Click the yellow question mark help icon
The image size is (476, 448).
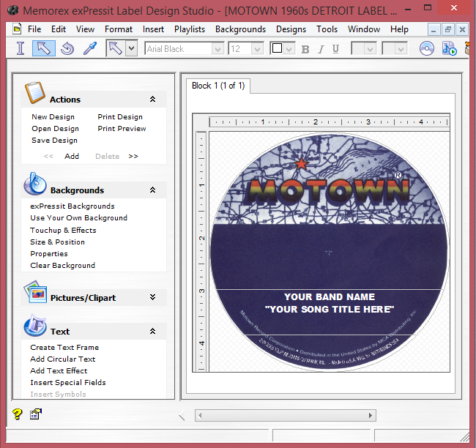coord(18,414)
